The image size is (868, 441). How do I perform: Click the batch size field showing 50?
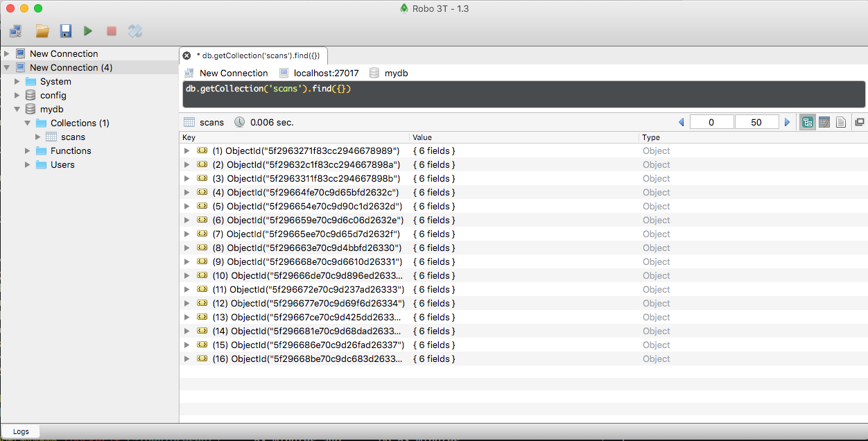pyautogui.click(x=756, y=122)
